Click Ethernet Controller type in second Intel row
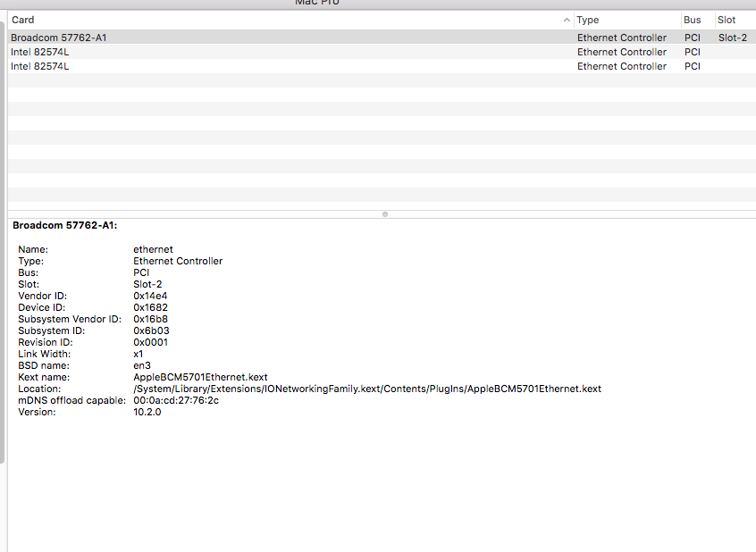The height and width of the screenshot is (552, 756). click(622, 66)
